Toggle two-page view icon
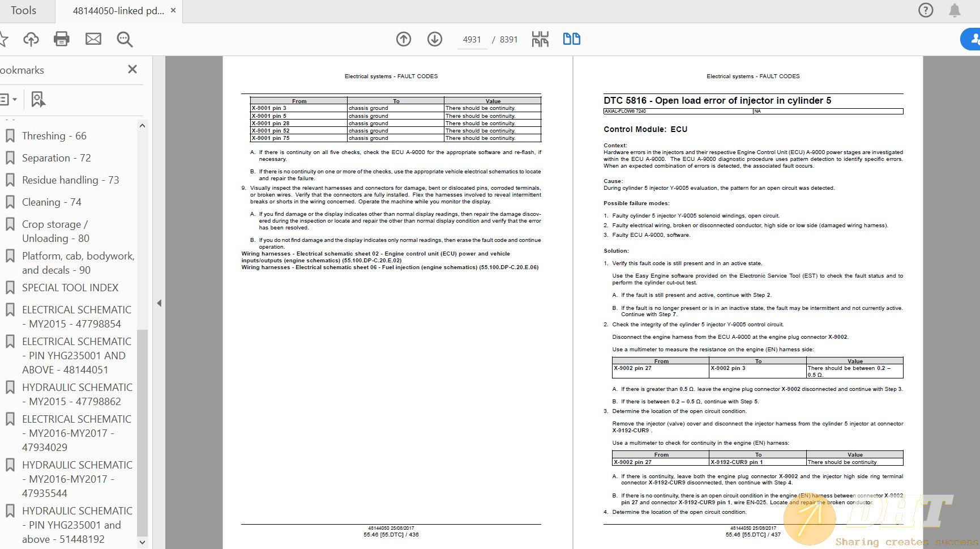The width and height of the screenshot is (980, 549). [572, 39]
